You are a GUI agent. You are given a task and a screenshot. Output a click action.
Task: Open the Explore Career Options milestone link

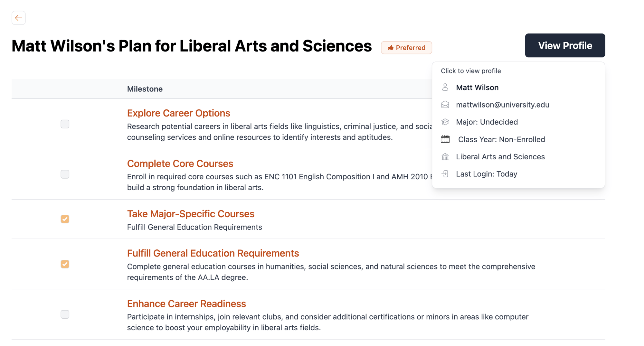click(178, 113)
